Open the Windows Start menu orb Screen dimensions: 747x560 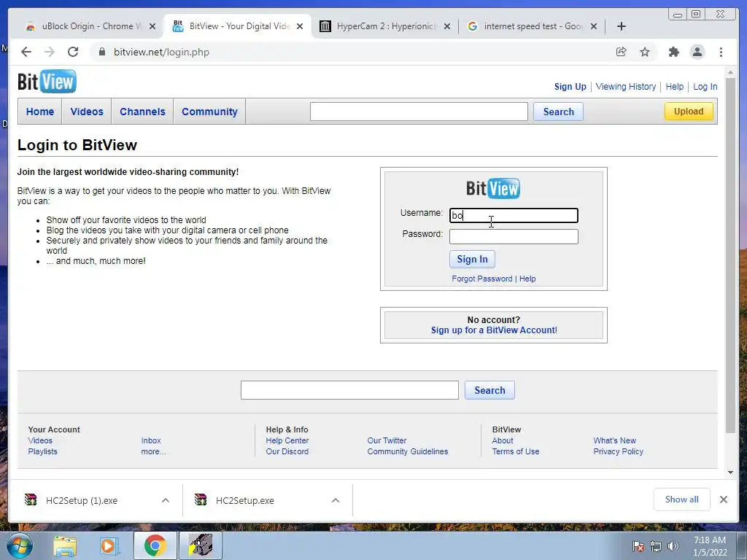pyautogui.click(x=20, y=545)
